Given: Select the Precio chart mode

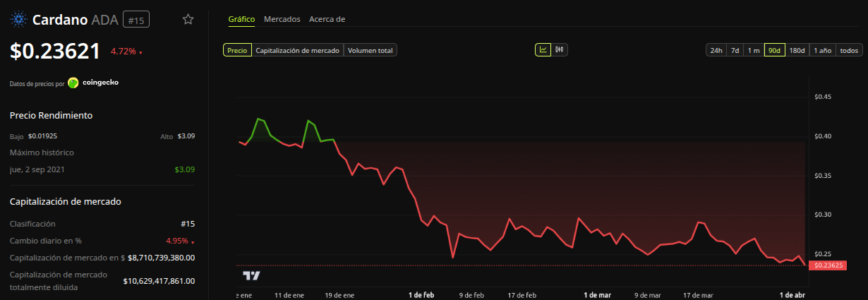Looking at the screenshot, I should tap(237, 50).
